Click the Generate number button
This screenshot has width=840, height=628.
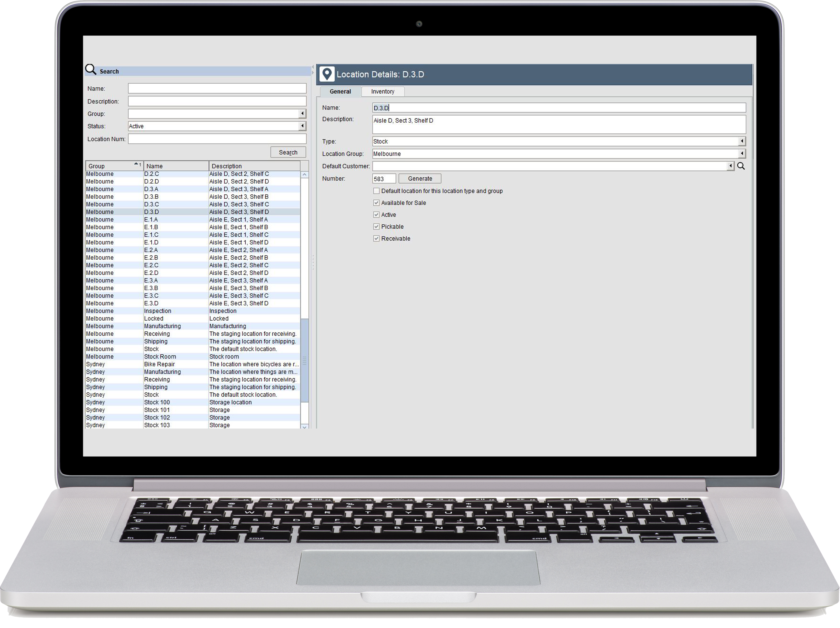pos(420,178)
